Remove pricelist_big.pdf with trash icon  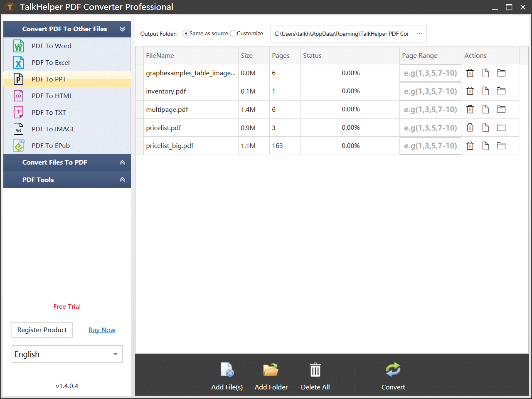pyautogui.click(x=470, y=146)
